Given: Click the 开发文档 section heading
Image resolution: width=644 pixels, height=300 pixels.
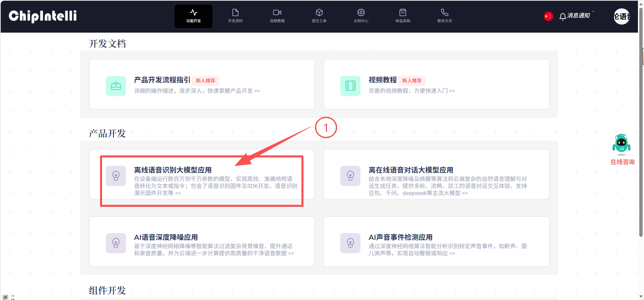Looking at the screenshot, I should click(107, 44).
